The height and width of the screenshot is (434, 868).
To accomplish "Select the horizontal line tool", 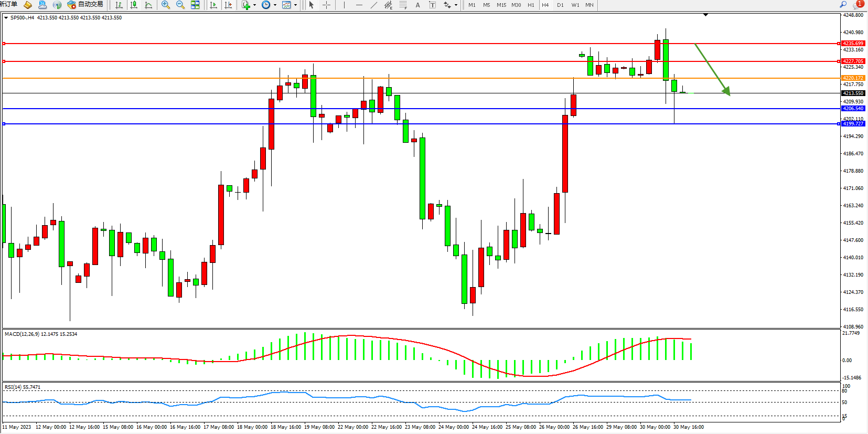I will click(359, 5).
